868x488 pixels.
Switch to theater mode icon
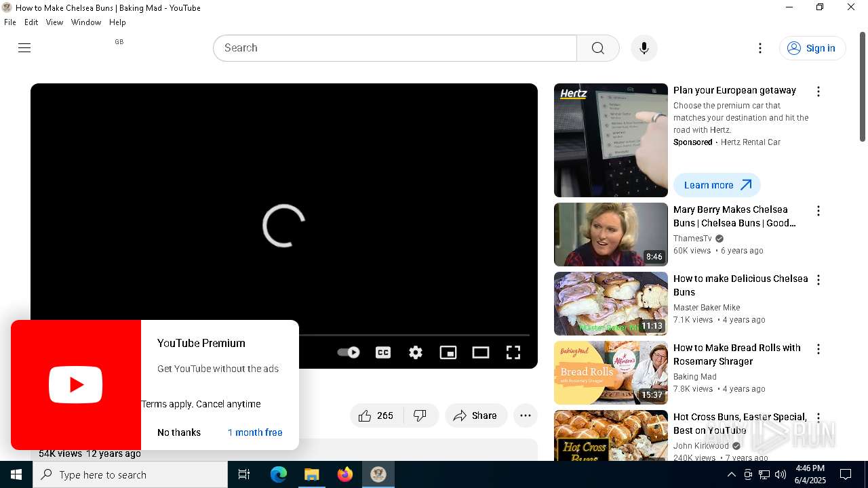481,352
